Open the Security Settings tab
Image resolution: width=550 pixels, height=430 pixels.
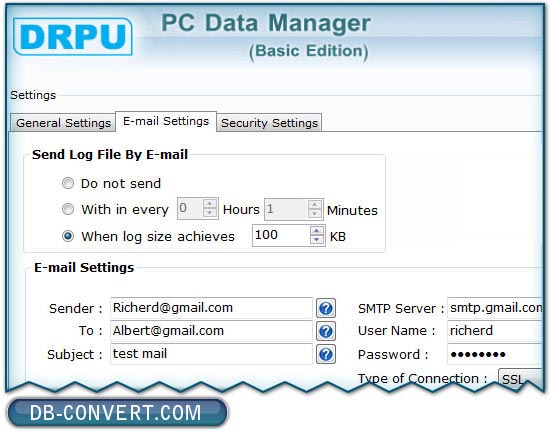click(269, 123)
